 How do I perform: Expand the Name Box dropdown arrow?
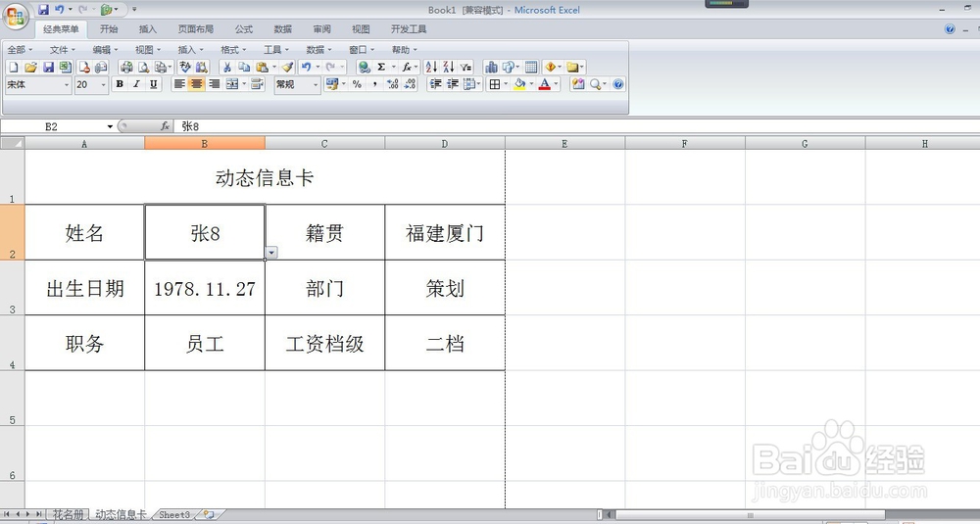click(x=110, y=126)
